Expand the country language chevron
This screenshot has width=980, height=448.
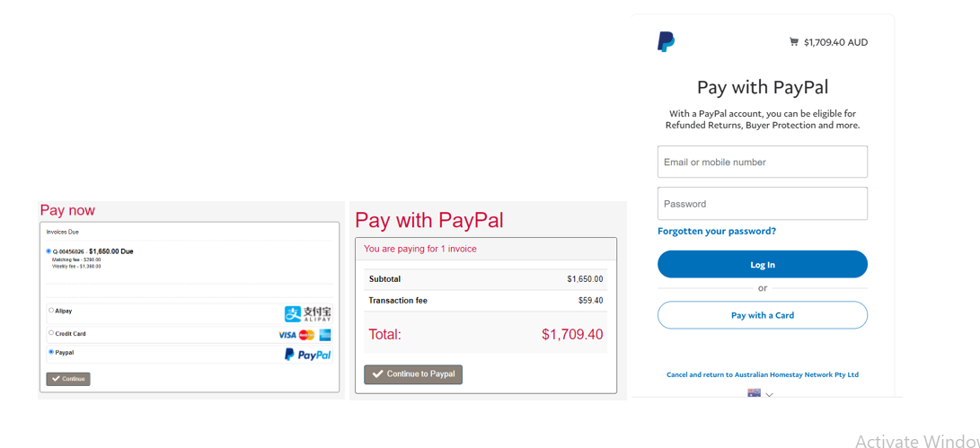click(x=770, y=395)
